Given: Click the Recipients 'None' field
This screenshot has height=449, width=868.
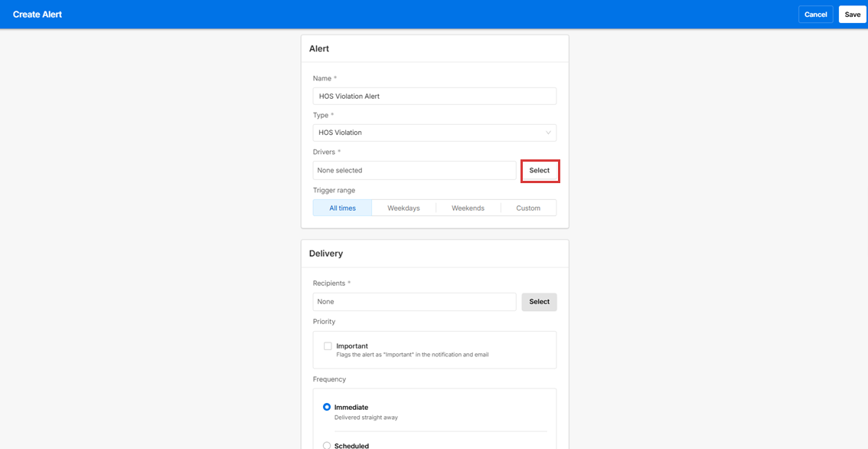Looking at the screenshot, I should click(x=414, y=302).
